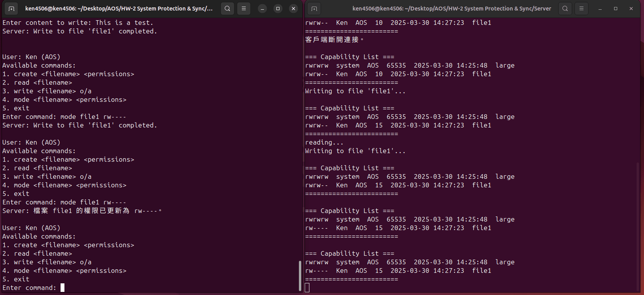Image resolution: width=644 pixels, height=295 pixels.
Task: Minimize the Server terminal window
Action: (600, 9)
